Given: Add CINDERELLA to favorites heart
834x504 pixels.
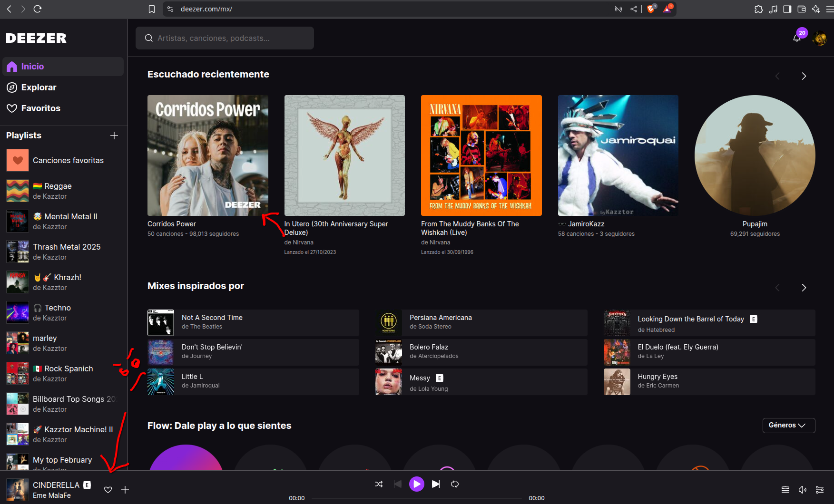Looking at the screenshot, I should tap(108, 490).
